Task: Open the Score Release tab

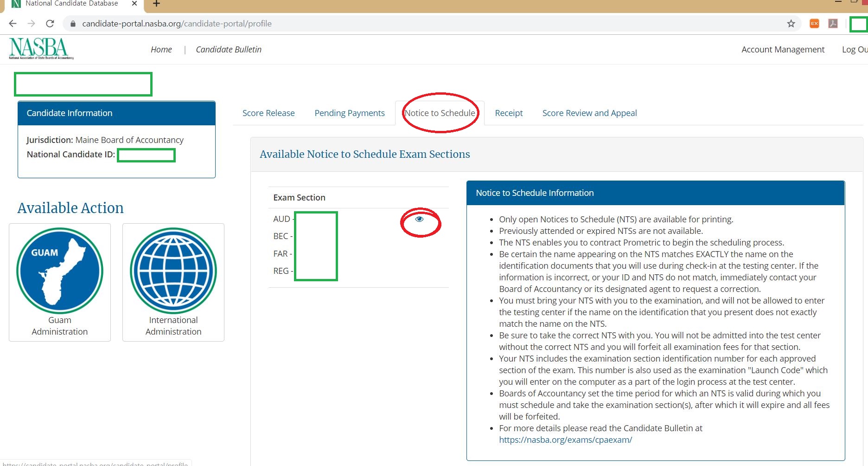Action: pos(268,113)
